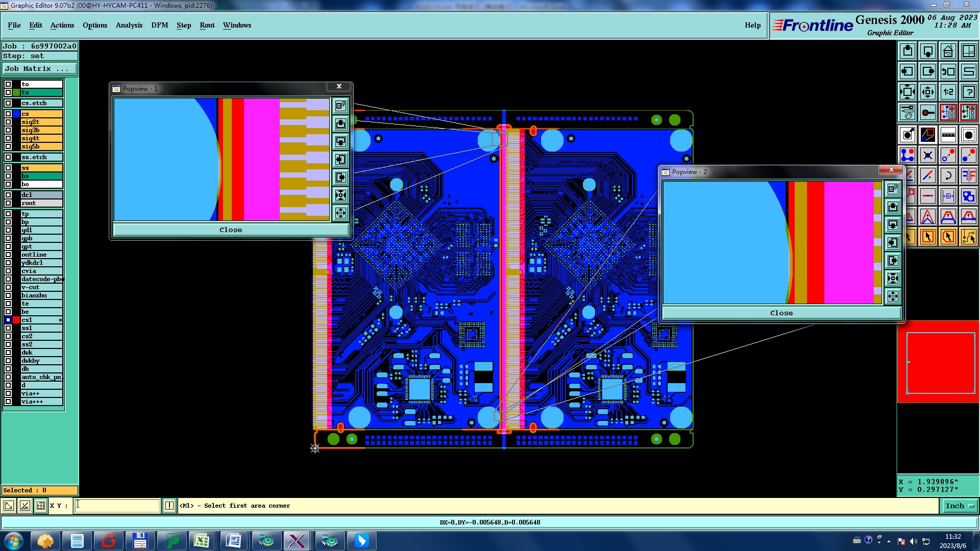980x551 pixels.
Task: Open the Job Matrix selector
Action: pos(40,69)
